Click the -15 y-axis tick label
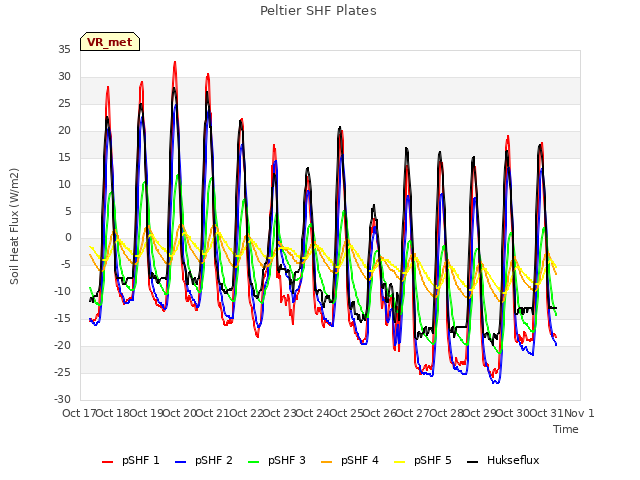 [x=62, y=318]
